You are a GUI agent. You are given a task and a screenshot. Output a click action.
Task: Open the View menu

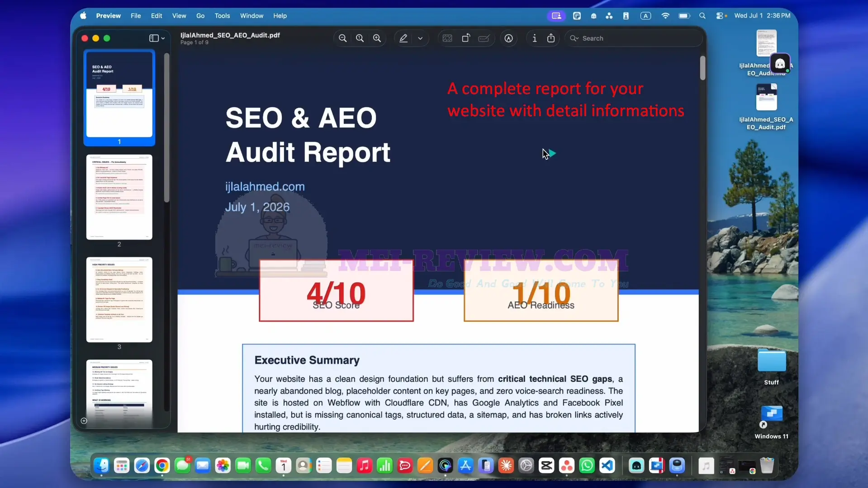[x=179, y=16]
